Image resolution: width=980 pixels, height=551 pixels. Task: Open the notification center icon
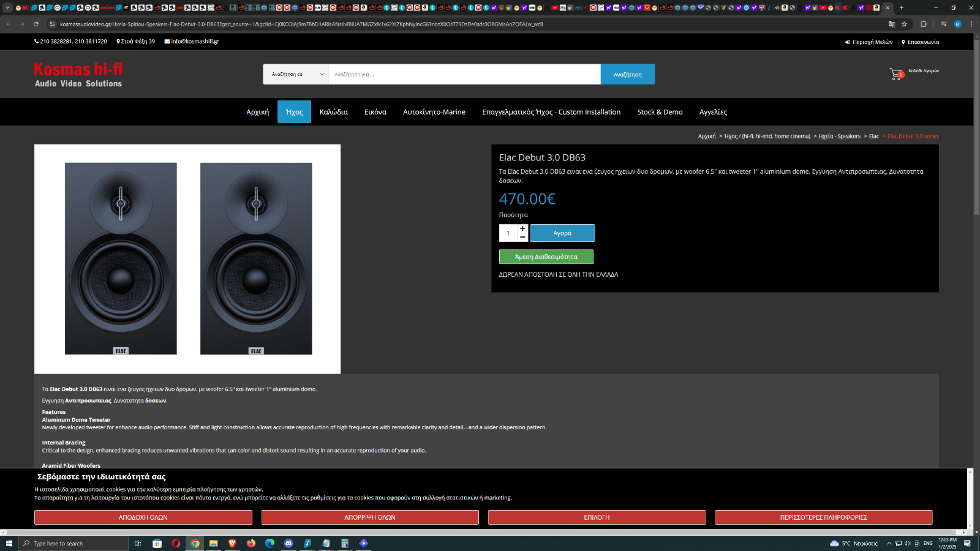tap(967, 543)
